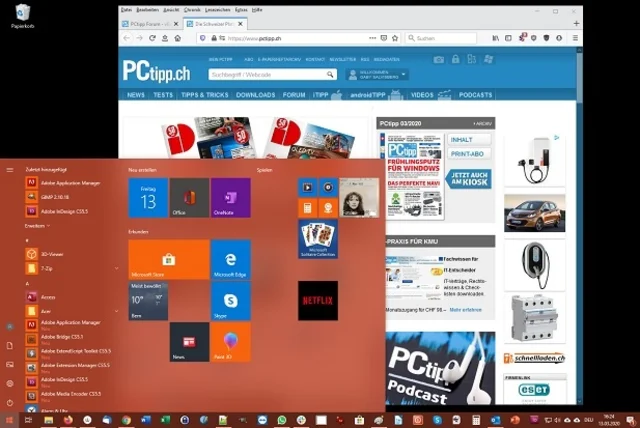Open WhatsApp from the taskbar
640x428 pixels.
(282, 420)
